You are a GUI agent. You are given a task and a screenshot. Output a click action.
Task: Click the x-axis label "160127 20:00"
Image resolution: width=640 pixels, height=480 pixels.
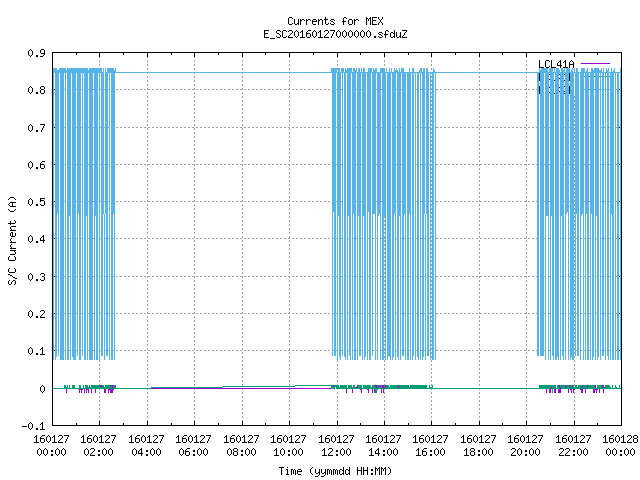coord(526,446)
